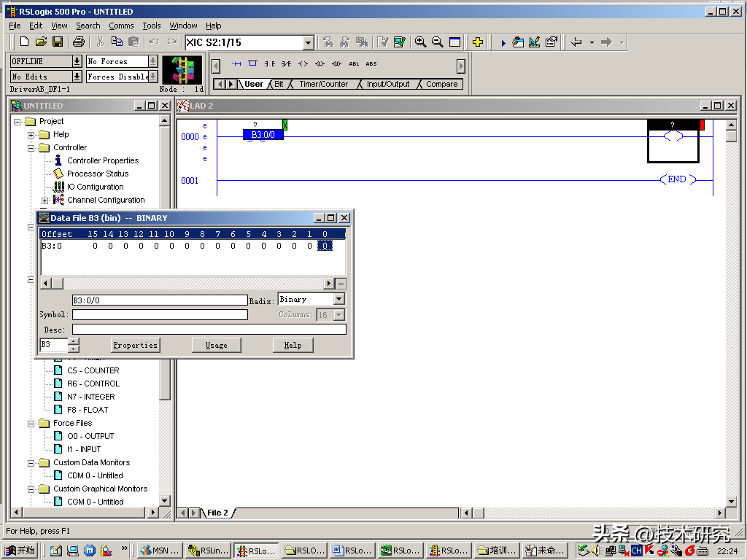Click the data file horizontal scrollbar track

tap(193, 283)
